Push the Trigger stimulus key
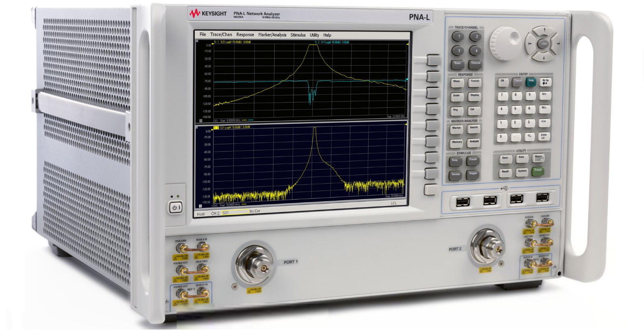This screenshot has height=332, width=644. [473, 175]
